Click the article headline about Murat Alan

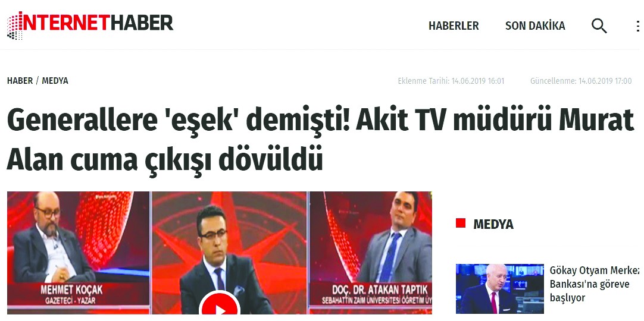click(320, 139)
